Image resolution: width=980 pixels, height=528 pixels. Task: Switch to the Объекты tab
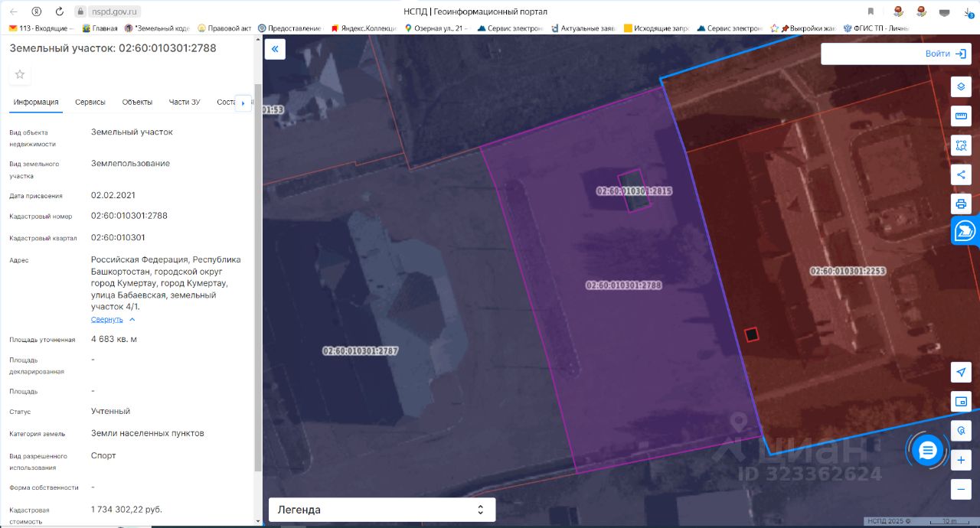point(137,102)
